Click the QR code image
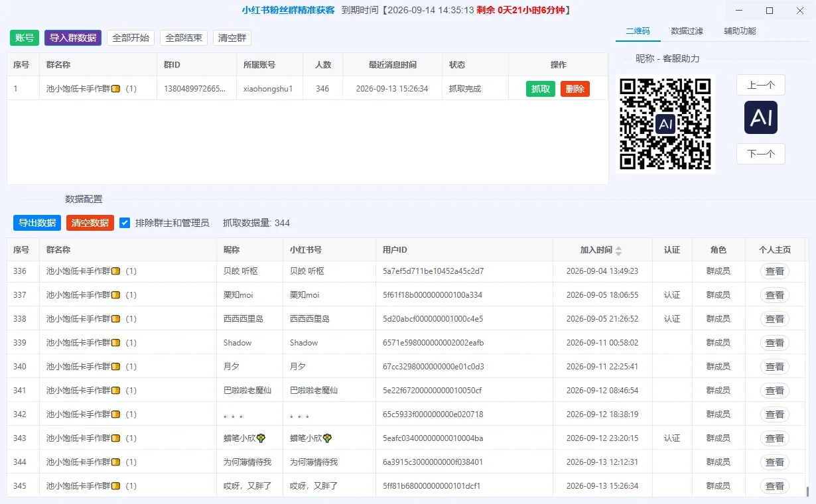Screen dimensions: 816x504 [665, 124]
